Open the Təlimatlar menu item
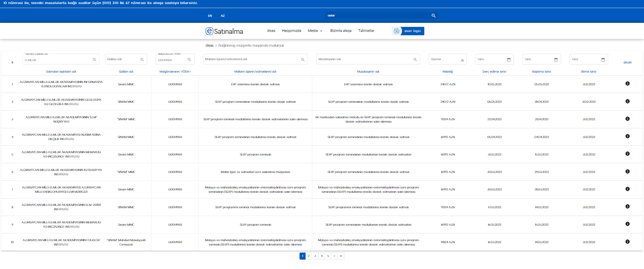The image size is (644, 269). point(366,31)
